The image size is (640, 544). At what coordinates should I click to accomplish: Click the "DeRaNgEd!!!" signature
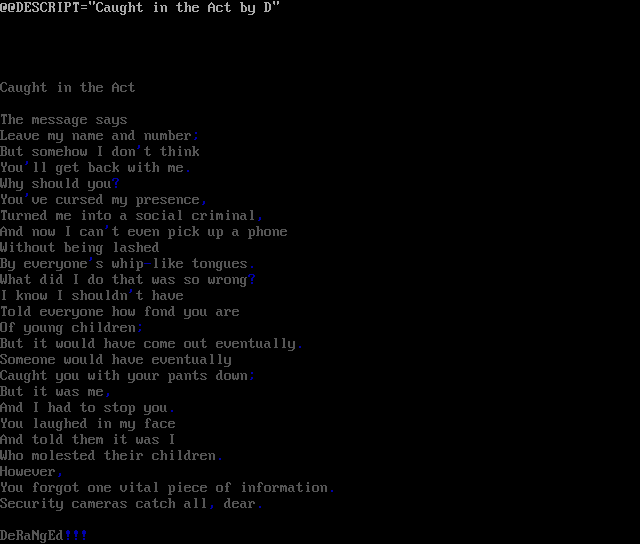tap(44, 535)
